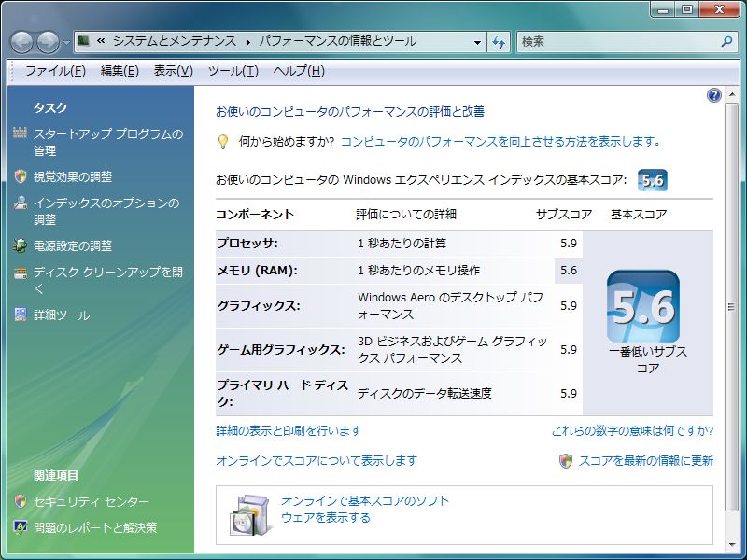The image size is (747, 560).
Task: Click the ディスクのデータ転送速度 description text
Action: [424, 393]
